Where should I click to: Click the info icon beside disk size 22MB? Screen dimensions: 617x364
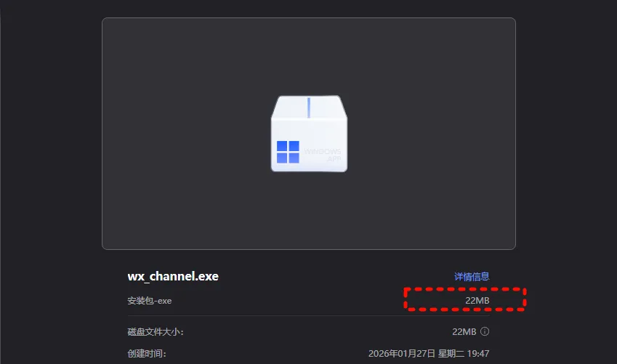coord(485,331)
